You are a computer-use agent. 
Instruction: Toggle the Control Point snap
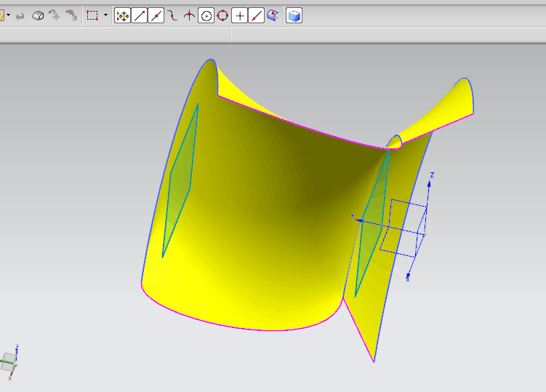[x=173, y=16]
